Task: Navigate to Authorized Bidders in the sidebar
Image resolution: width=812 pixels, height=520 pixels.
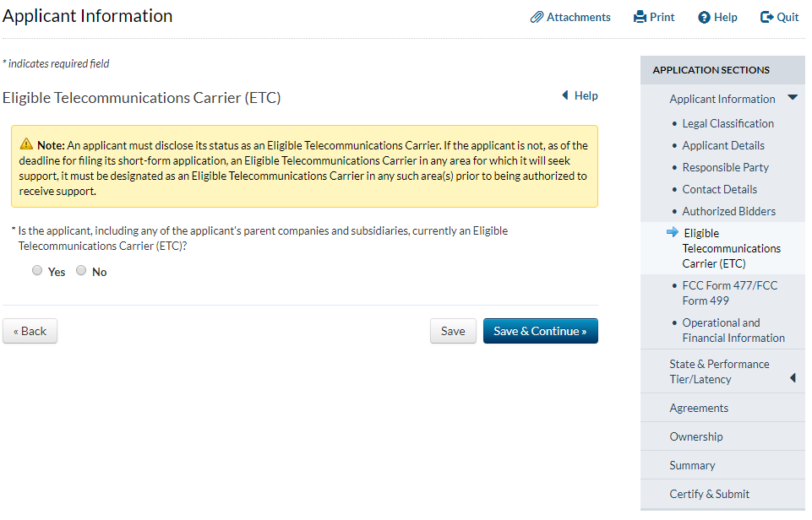Action: pos(728,211)
